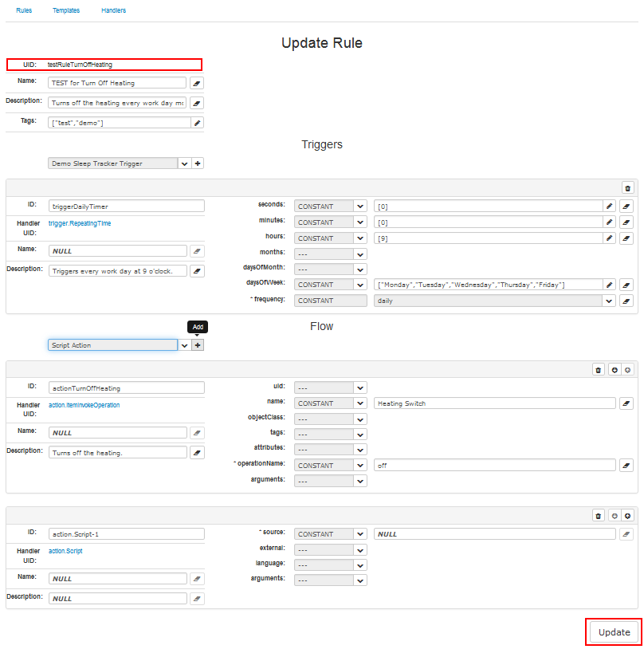Image resolution: width=644 pixels, height=649 pixels.
Task: Edit the daysOfWeek value with pencil icon
Action: tap(610, 285)
